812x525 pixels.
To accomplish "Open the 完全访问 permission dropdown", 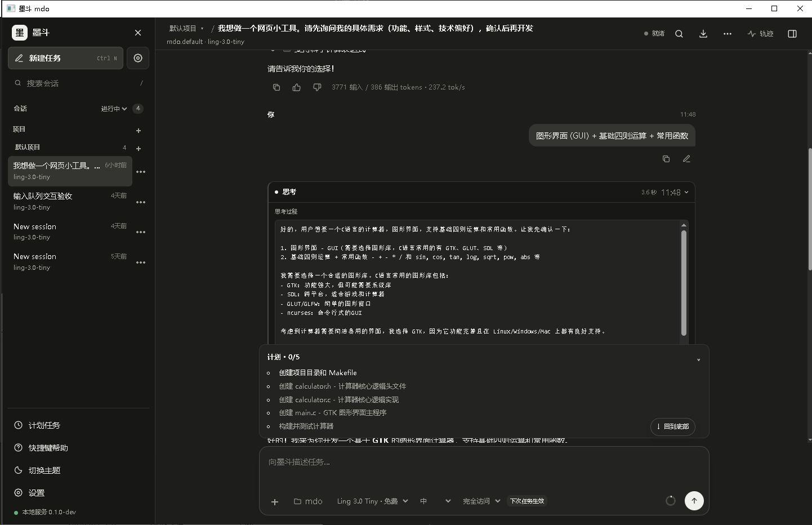I will coord(481,501).
